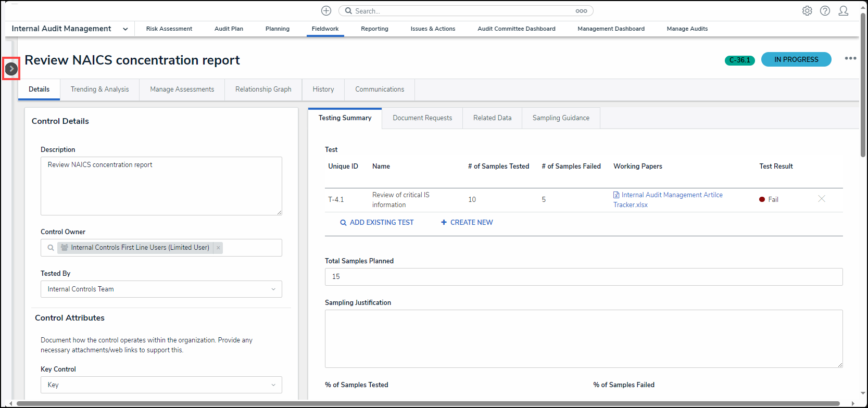The image size is (868, 408).
Task: Open the user profile icon
Action: coord(843,11)
